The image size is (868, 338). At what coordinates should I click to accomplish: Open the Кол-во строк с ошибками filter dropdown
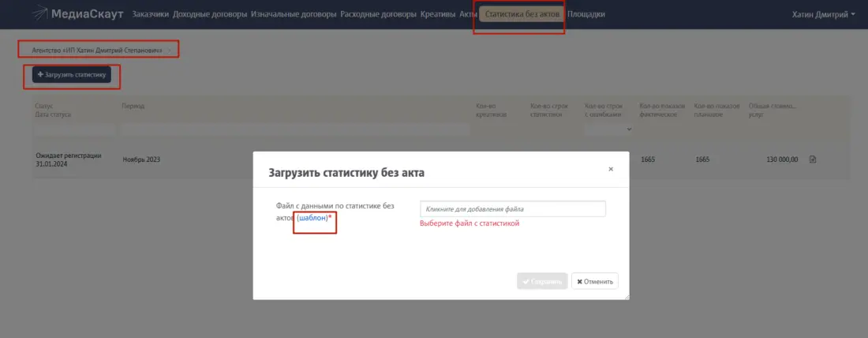608,129
